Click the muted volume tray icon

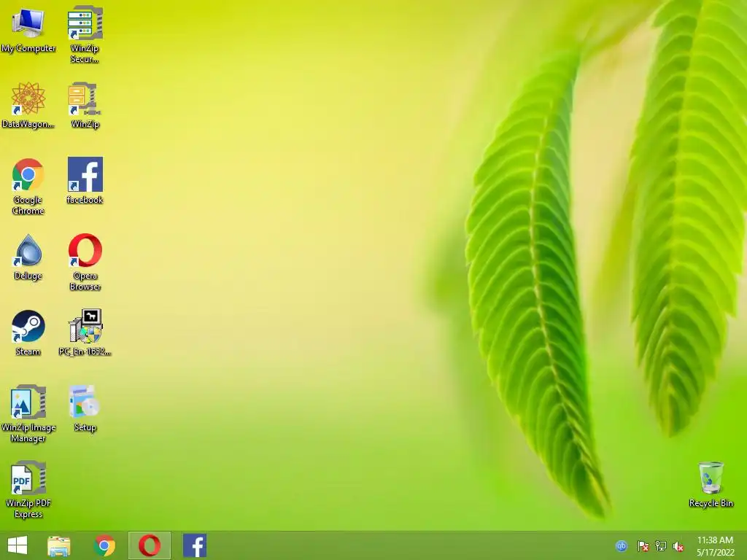coord(678,546)
